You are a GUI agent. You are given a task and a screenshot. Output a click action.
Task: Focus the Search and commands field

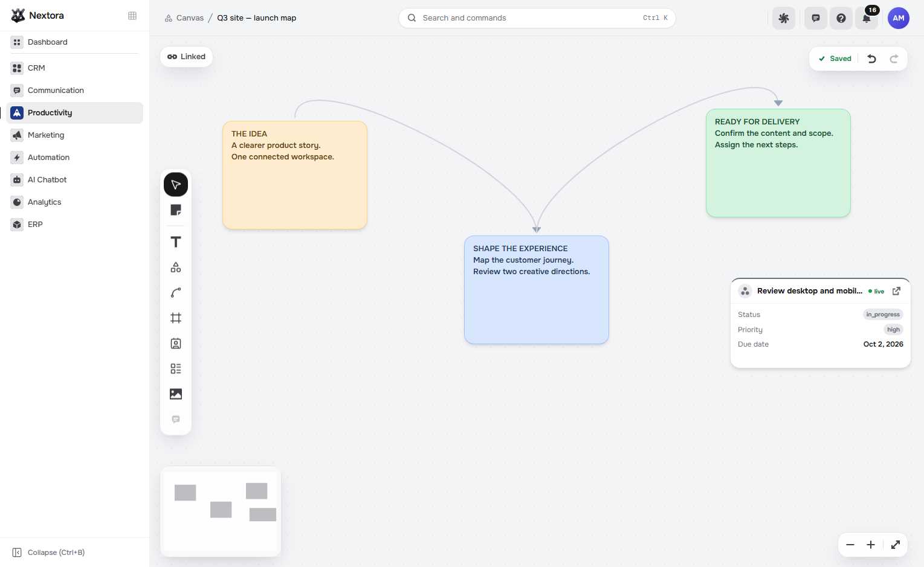pos(537,18)
